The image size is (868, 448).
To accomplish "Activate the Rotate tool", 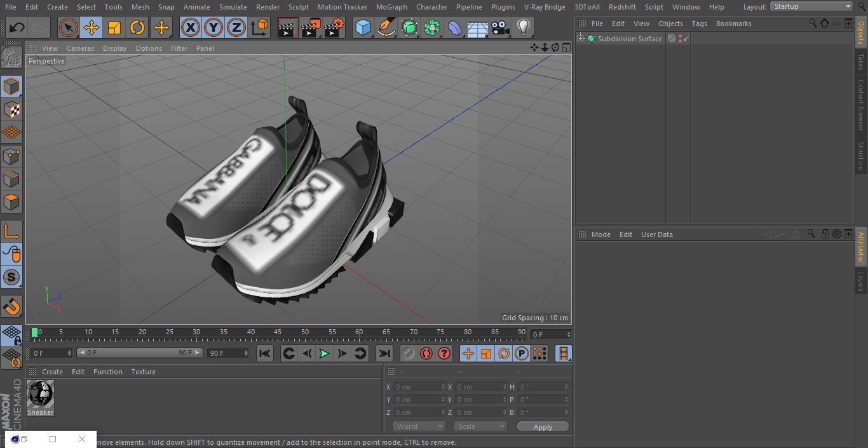I will 137,27.
